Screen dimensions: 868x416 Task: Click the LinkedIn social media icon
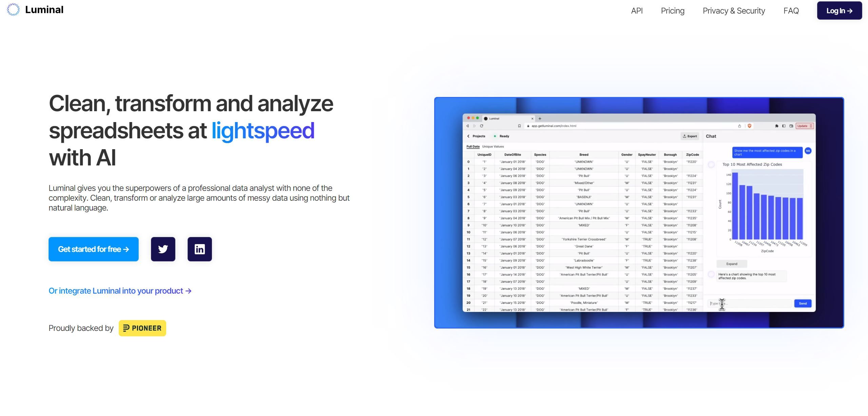(200, 249)
